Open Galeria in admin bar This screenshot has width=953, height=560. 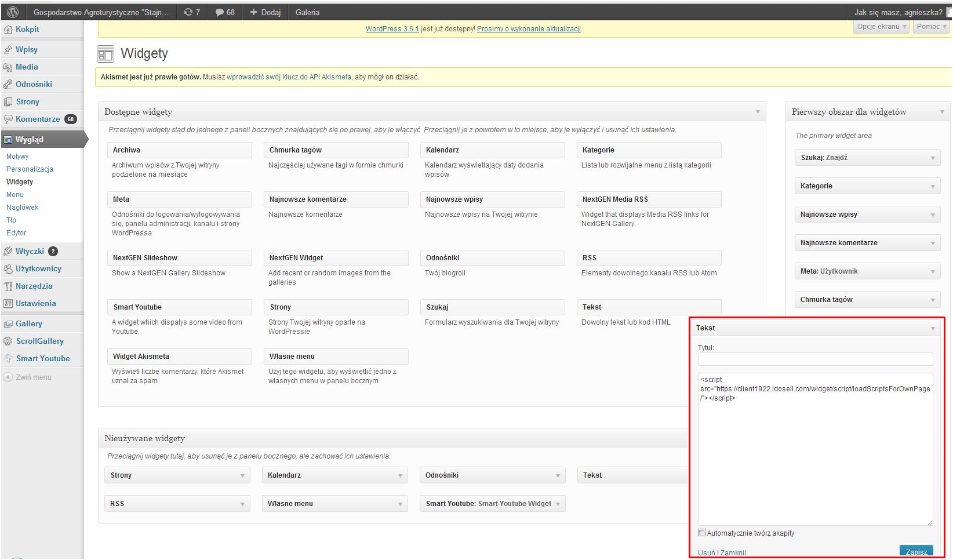tap(307, 12)
